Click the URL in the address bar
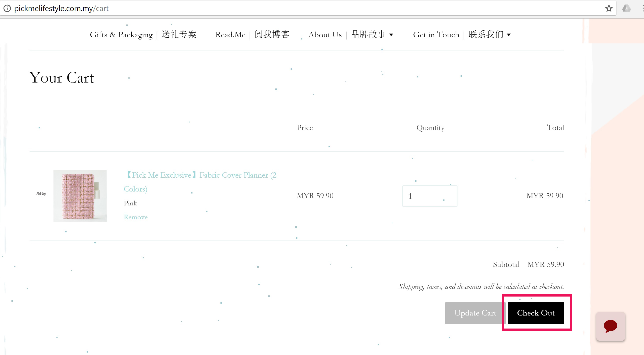 coord(62,8)
